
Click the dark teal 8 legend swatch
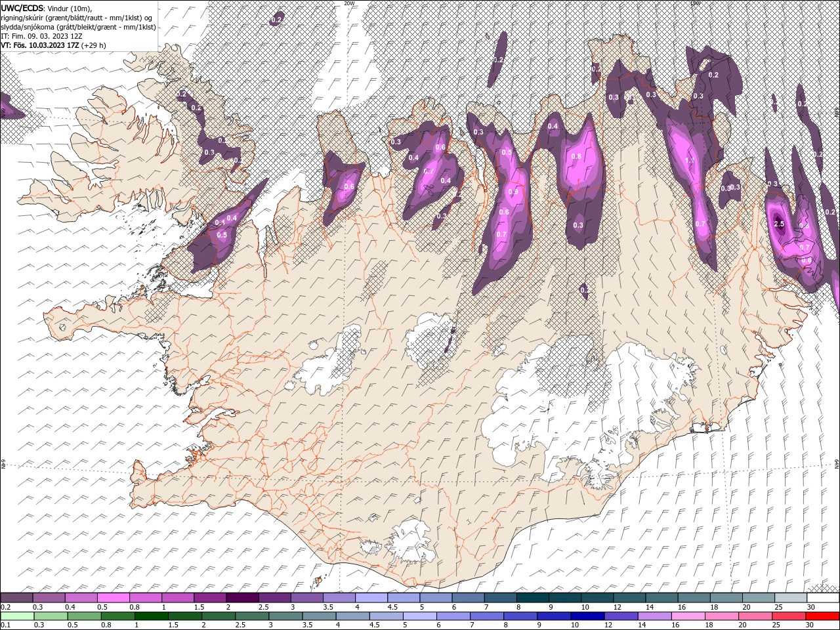click(x=533, y=598)
